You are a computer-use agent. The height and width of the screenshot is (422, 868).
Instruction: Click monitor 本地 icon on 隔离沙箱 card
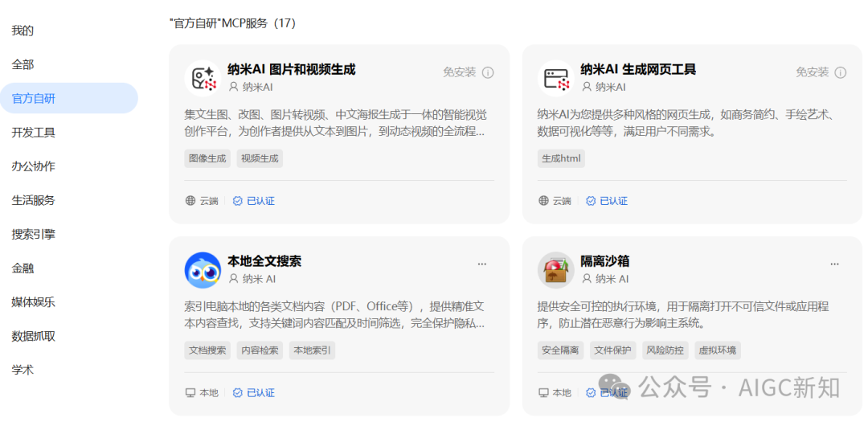(543, 392)
